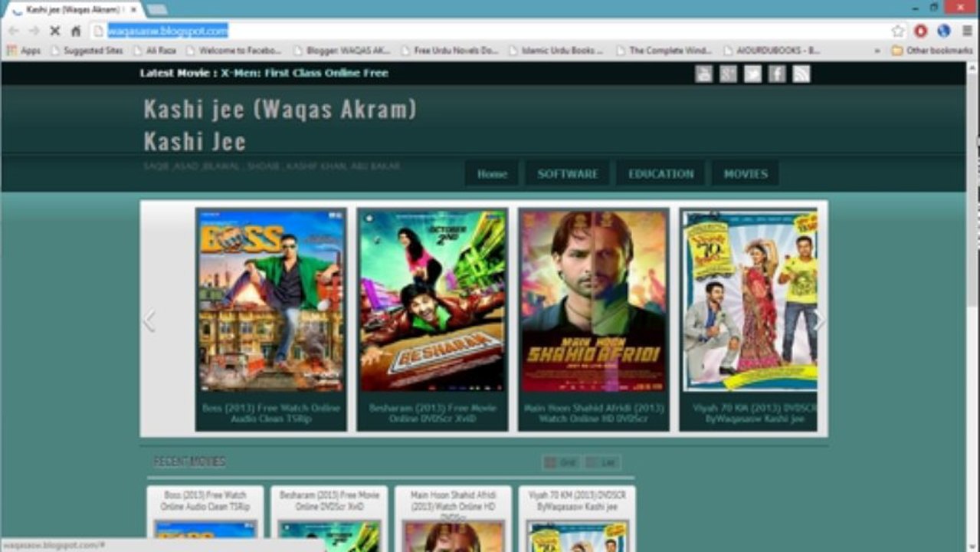Open the Suggested Sites bookmark
This screenshot has width=980, height=552.
coord(86,51)
